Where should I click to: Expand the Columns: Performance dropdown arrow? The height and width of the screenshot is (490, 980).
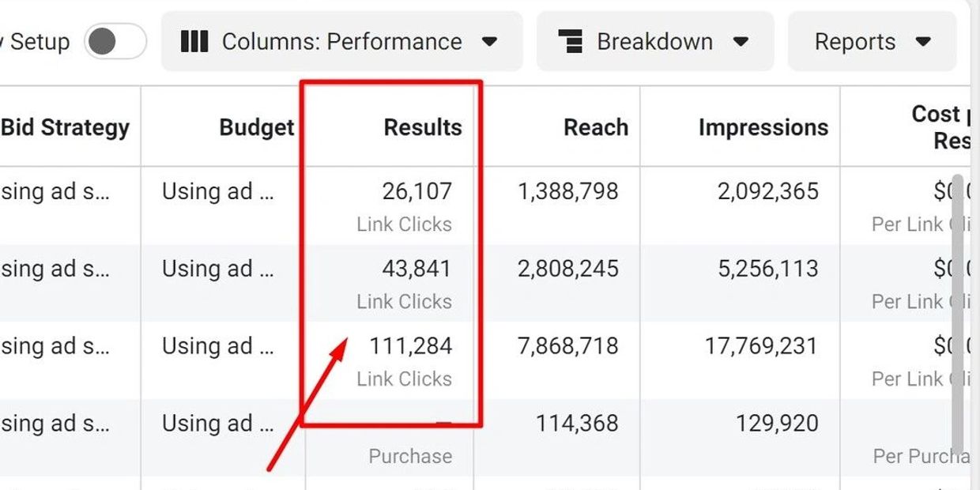click(490, 41)
